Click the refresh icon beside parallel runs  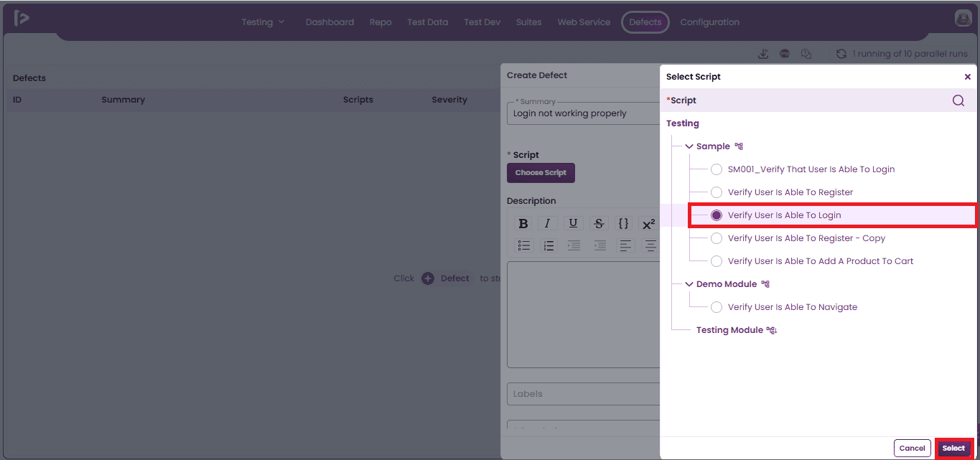[x=841, y=54]
